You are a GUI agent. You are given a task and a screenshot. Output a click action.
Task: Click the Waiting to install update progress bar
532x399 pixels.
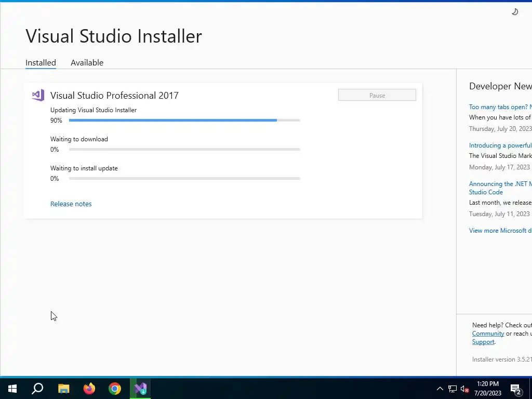184,179
